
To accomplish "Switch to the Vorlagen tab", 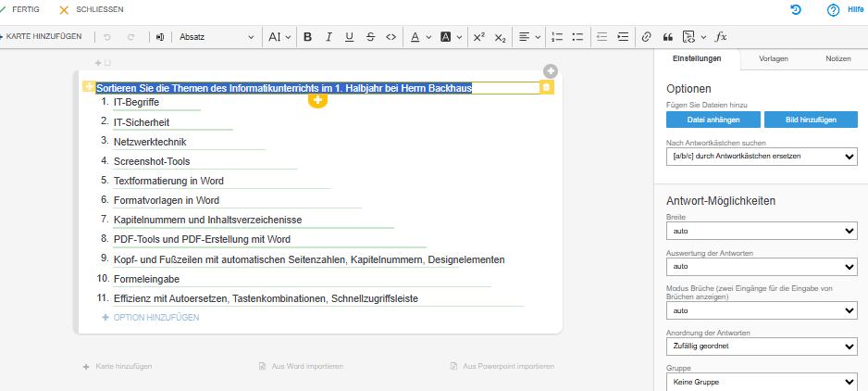I will click(773, 58).
